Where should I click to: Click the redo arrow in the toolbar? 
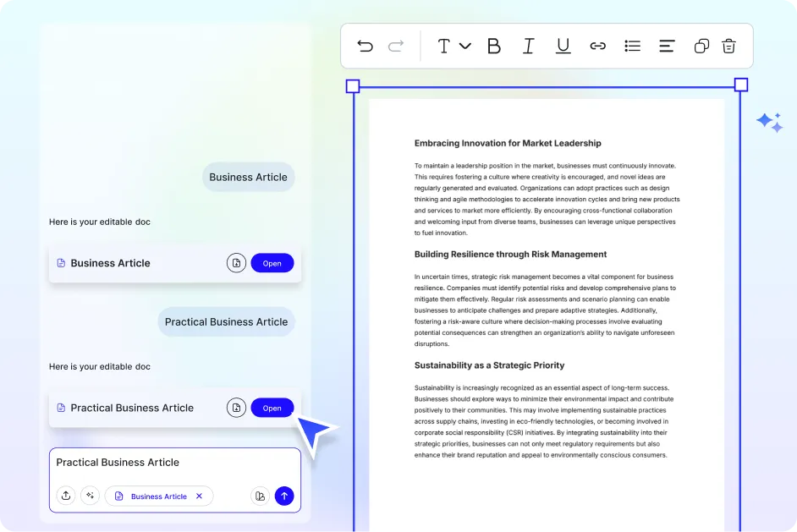(396, 47)
